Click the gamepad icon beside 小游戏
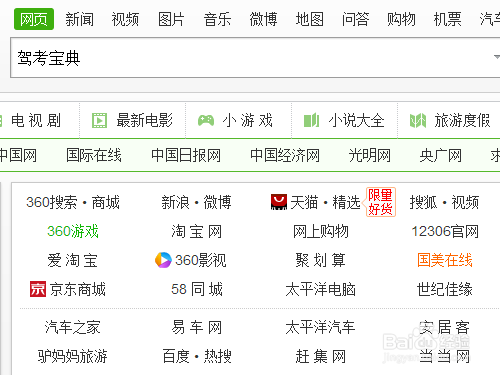 click(x=206, y=120)
